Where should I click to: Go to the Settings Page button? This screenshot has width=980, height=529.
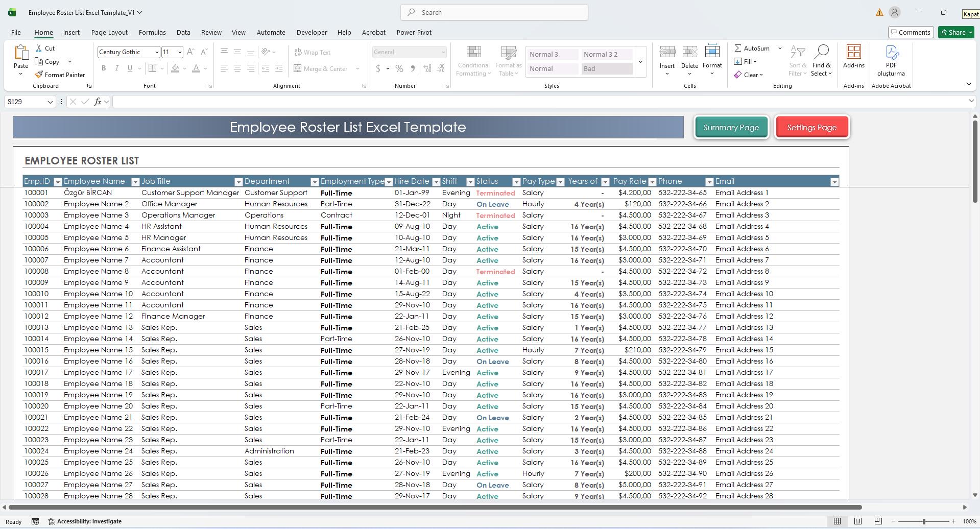812,127
